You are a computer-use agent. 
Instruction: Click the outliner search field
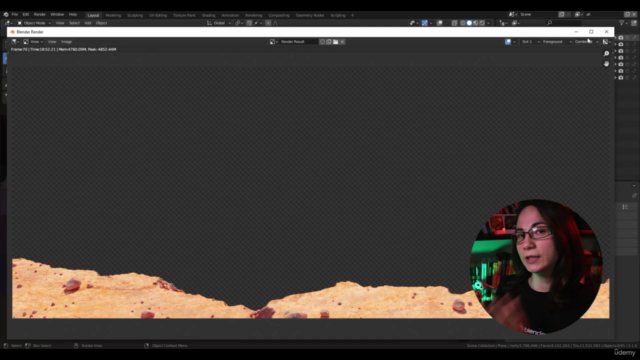pos(565,23)
